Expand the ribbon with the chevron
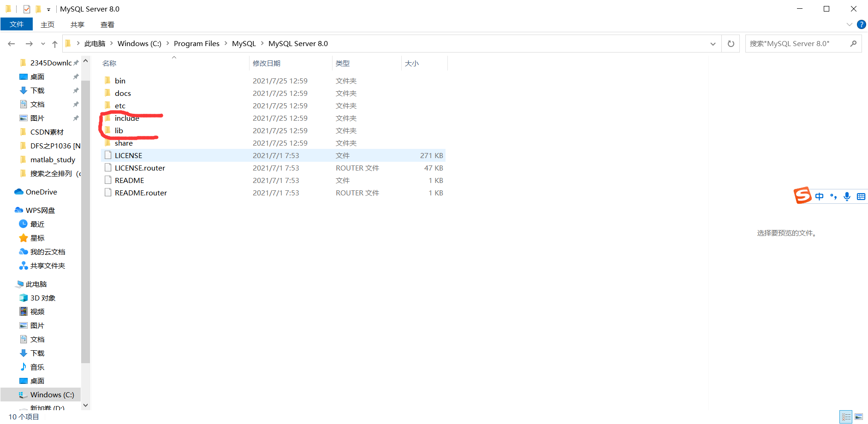The height and width of the screenshot is (424, 868). pyautogui.click(x=849, y=24)
